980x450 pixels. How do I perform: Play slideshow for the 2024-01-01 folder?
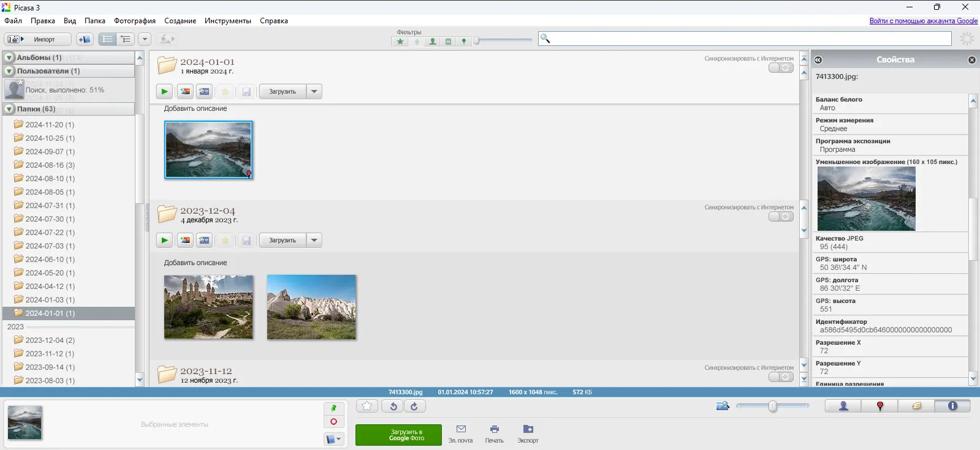(164, 92)
